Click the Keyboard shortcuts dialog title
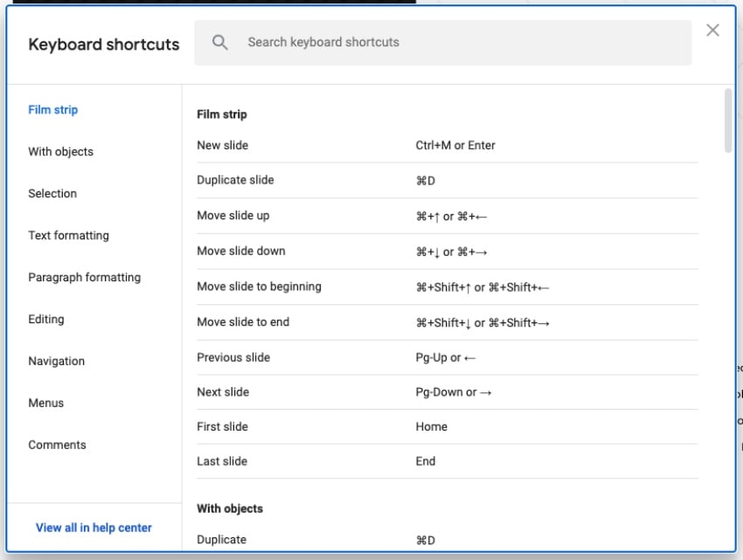The image size is (743, 560). click(x=103, y=45)
